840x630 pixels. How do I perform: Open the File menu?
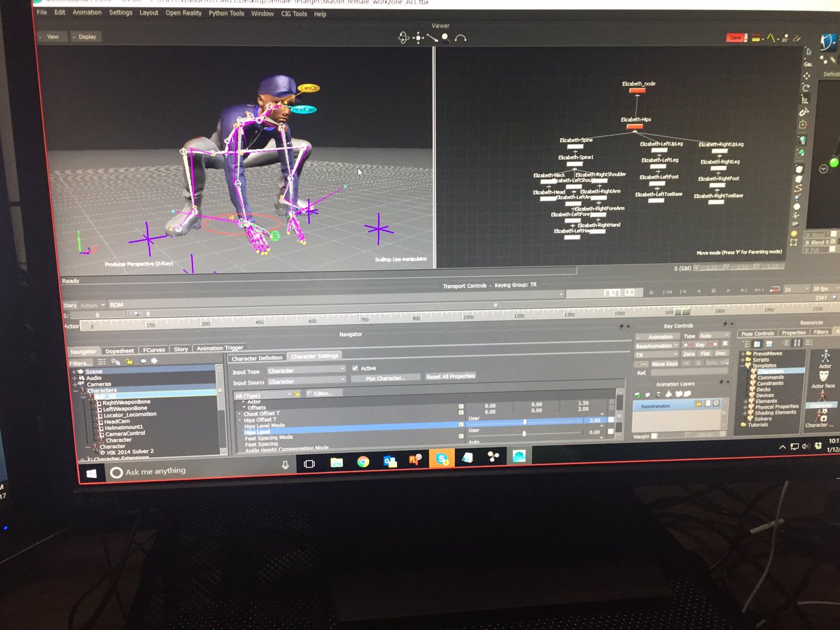coord(42,12)
